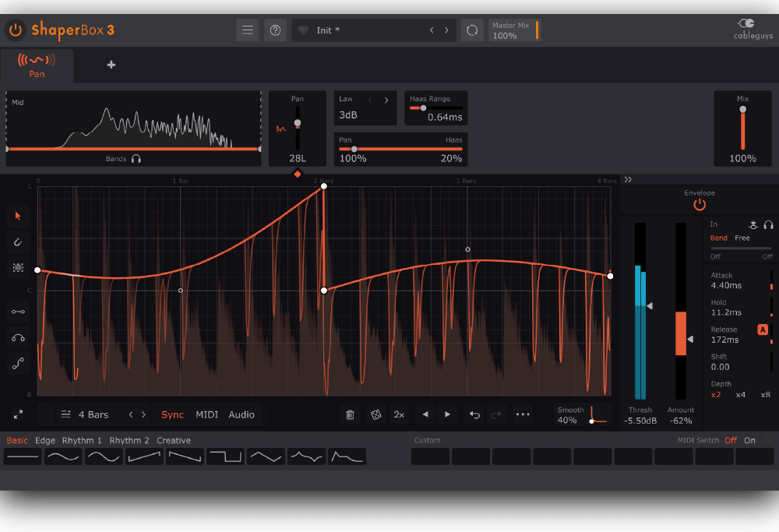Decrease LFO length with left chevron
Viewport: 779px width, 532px height.
click(x=131, y=414)
